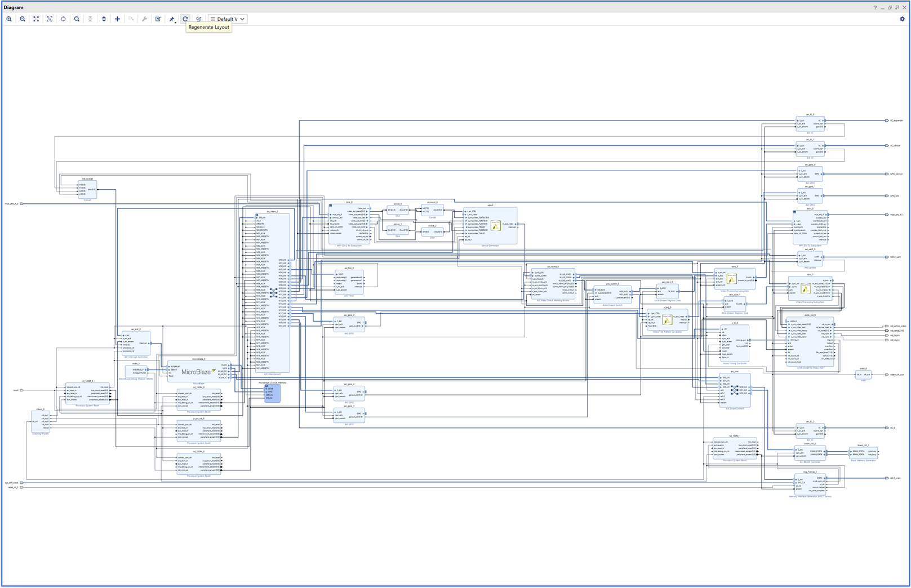911x588 pixels.
Task: Click the Optimize Routing icon
Action: pos(199,19)
